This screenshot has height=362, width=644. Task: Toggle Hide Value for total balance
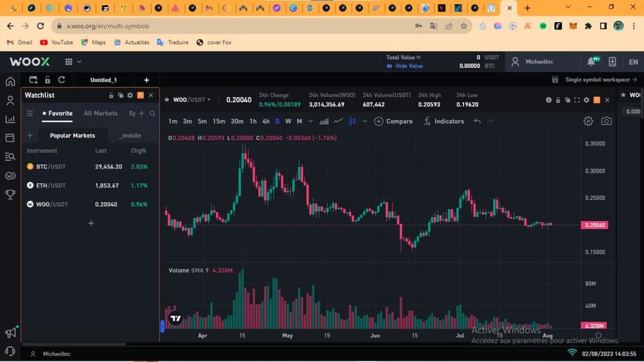[x=404, y=66]
